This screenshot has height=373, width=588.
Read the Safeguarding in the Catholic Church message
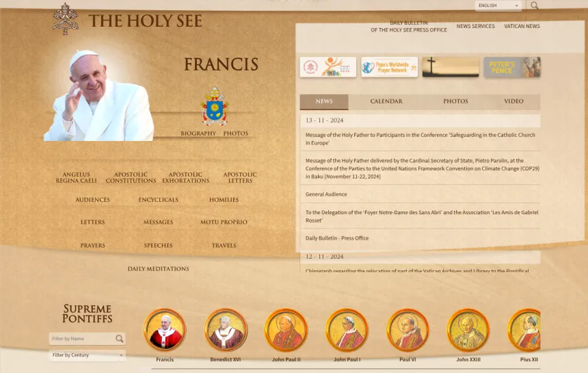coord(420,139)
